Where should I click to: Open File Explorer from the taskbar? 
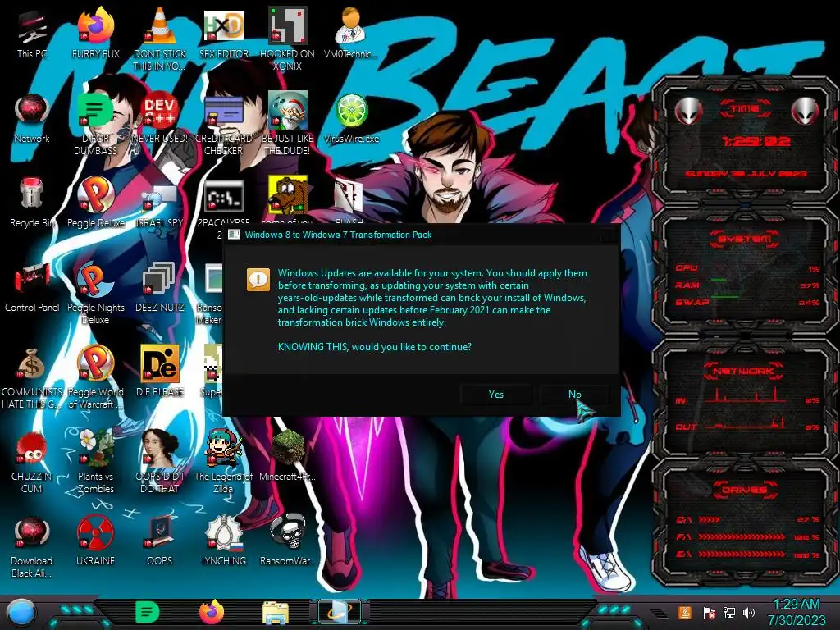pyautogui.click(x=276, y=613)
